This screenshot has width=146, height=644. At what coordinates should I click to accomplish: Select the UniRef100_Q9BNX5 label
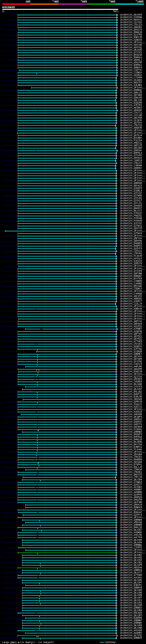point(131,638)
